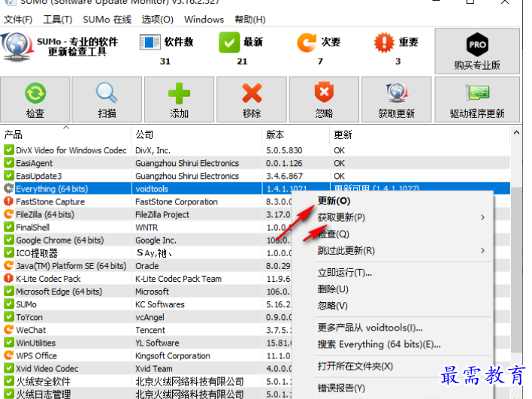Screen dimensions: 532x399
Task: Click the red 重要 alert icon
Action: [384, 42]
